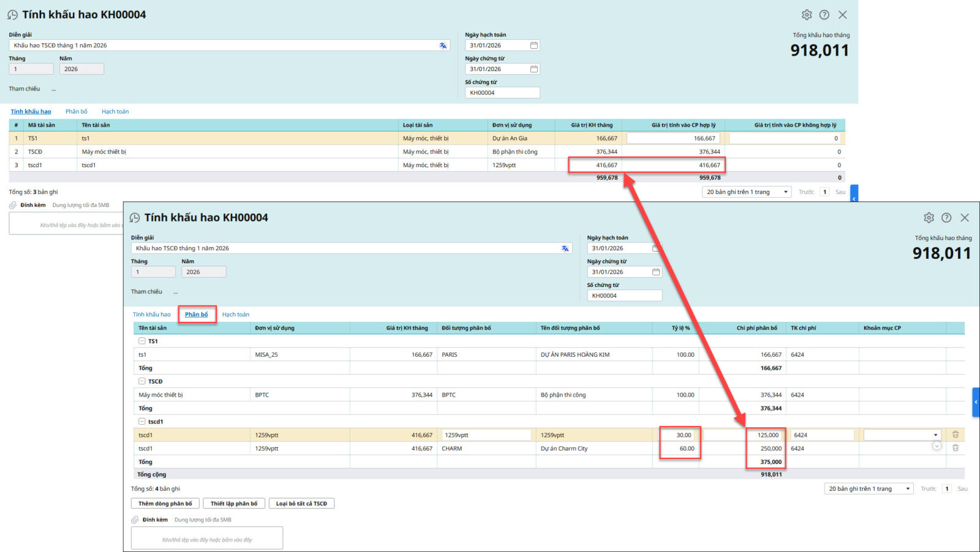The image size is (980, 552).
Task: Open settings gear in the Phân bổ window
Action: pyautogui.click(x=929, y=218)
